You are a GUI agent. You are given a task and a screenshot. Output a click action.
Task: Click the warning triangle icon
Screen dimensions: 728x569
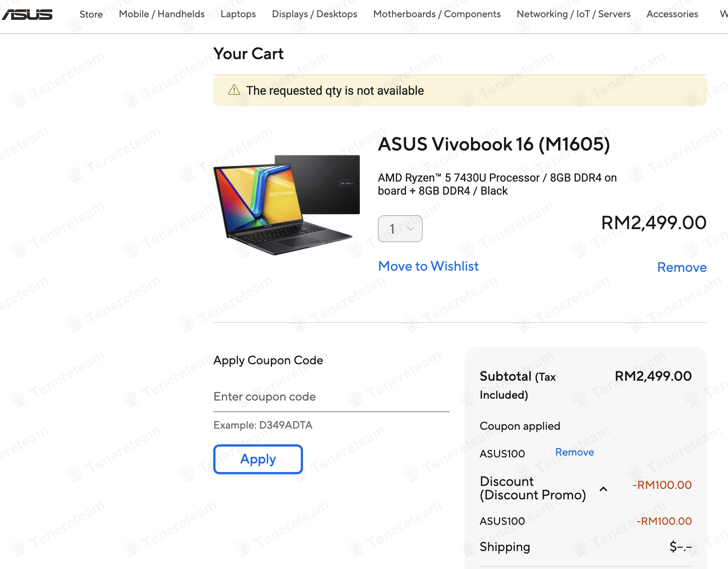click(233, 90)
